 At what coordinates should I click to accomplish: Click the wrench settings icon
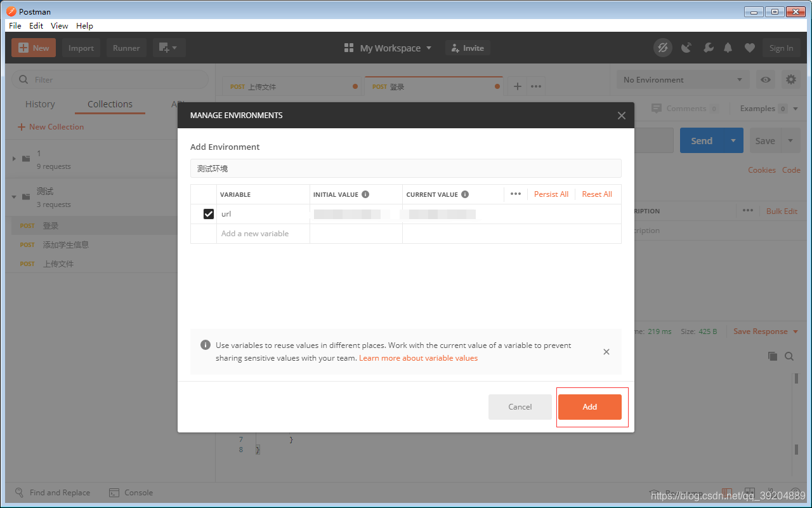click(709, 48)
